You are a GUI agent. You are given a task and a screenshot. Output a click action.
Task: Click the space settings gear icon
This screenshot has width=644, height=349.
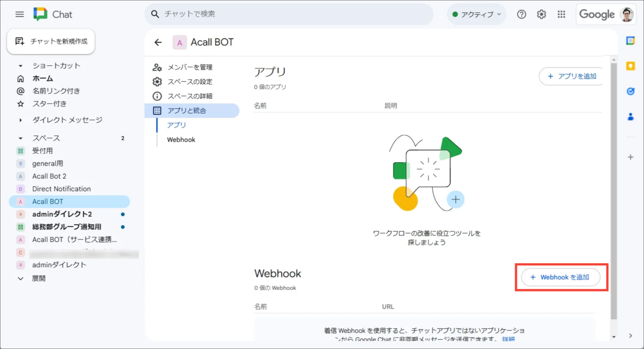point(157,81)
